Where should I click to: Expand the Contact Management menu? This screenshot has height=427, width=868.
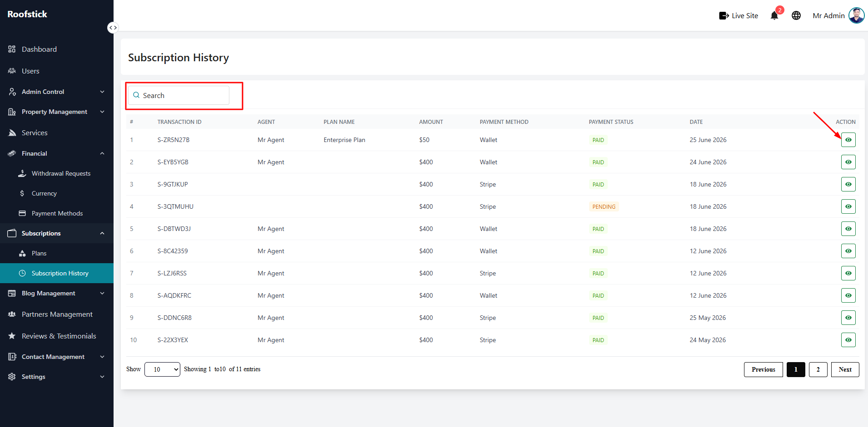pos(57,357)
